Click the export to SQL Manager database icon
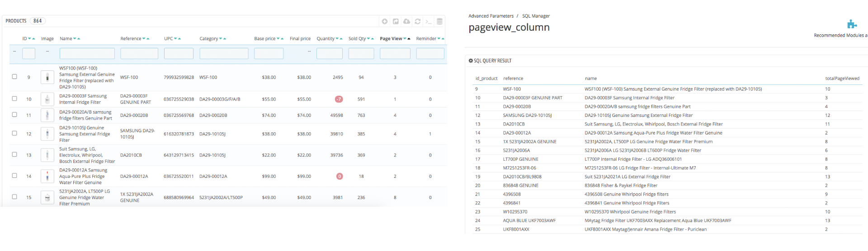 click(439, 21)
